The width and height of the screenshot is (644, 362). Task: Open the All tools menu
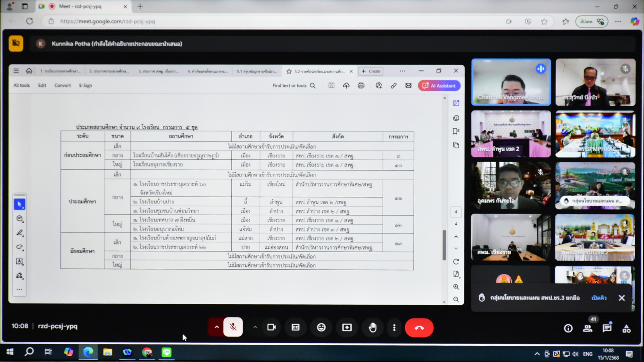coord(22,85)
